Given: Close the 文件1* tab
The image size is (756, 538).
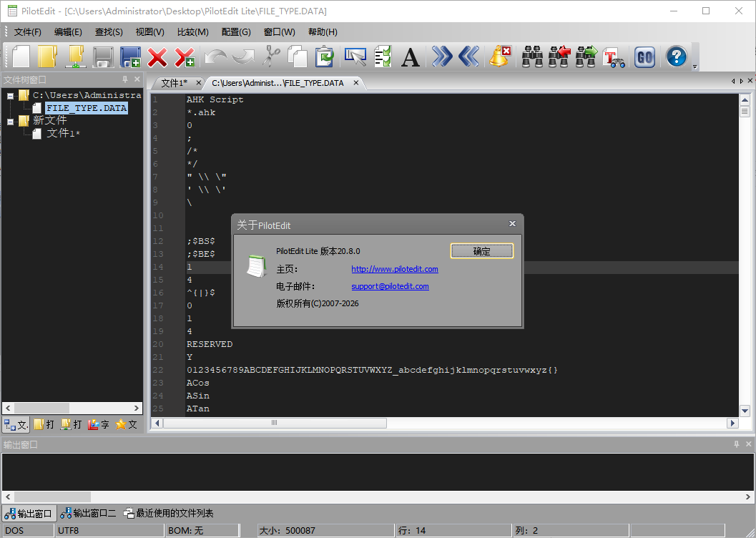Looking at the screenshot, I should 198,83.
